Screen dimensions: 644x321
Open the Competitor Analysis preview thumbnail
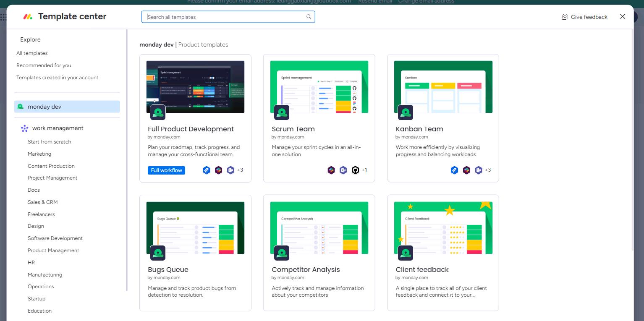pyautogui.click(x=319, y=228)
